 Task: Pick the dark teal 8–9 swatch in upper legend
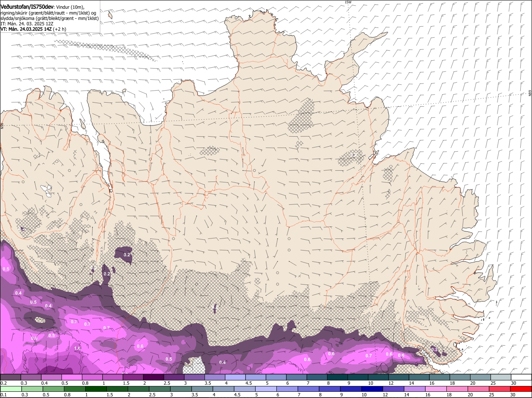337,377
